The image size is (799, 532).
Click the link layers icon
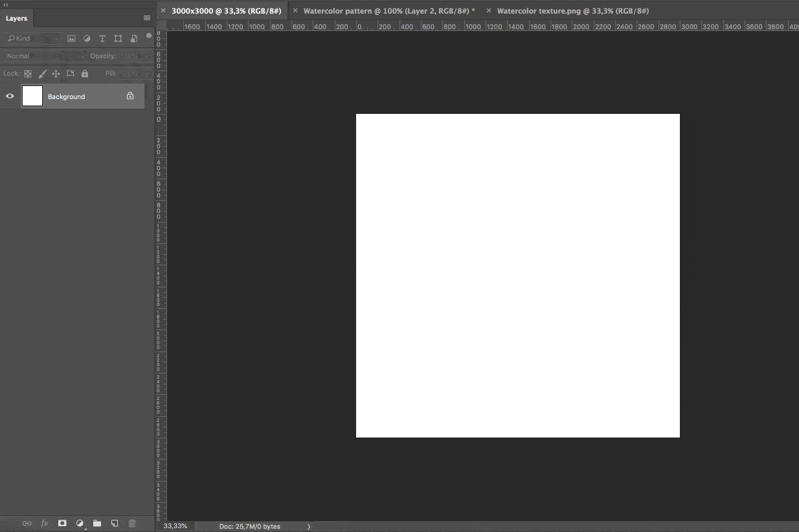point(27,524)
